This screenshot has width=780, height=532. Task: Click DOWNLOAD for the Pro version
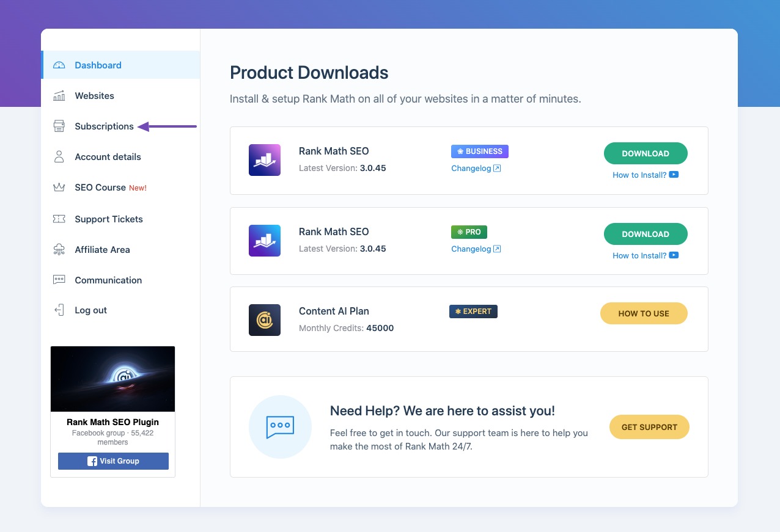[646, 234]
